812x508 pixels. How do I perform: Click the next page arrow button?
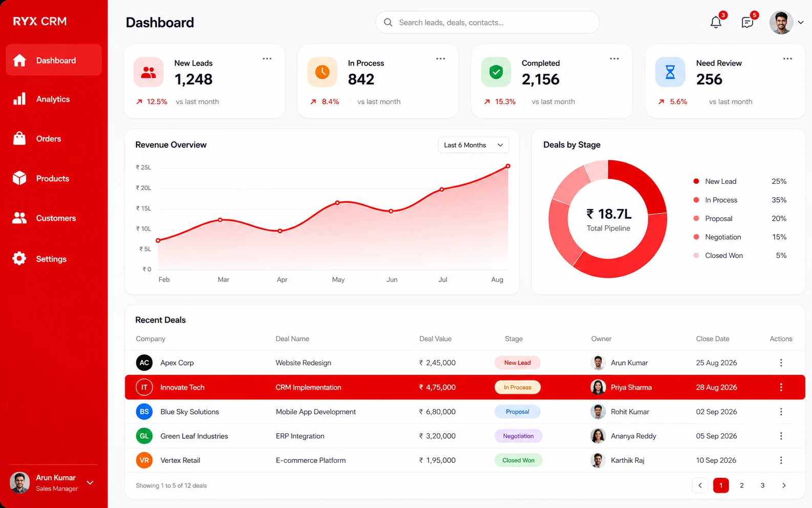pyautogui.click(x=784, y=485)
